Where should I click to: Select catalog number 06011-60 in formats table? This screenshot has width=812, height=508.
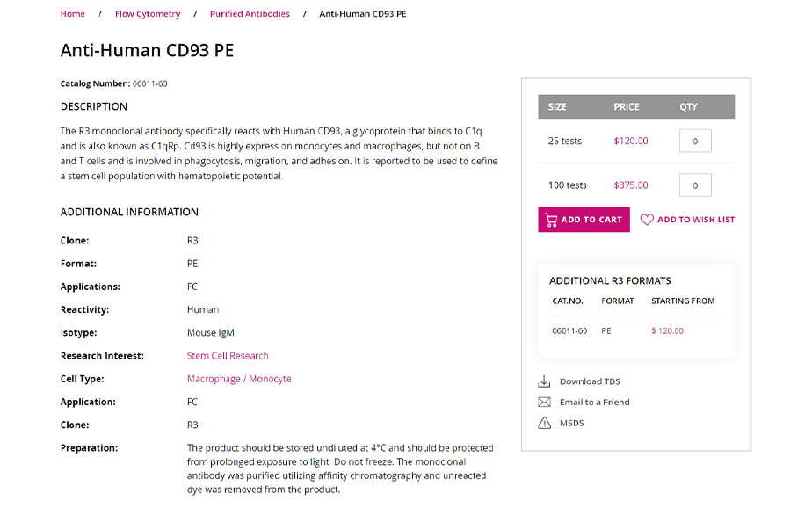[569, 331]
